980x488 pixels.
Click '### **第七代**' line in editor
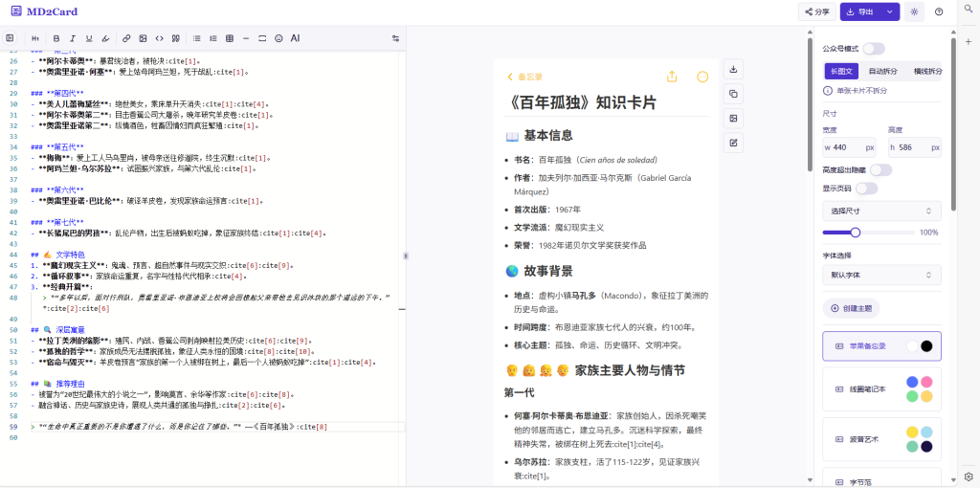57,222
